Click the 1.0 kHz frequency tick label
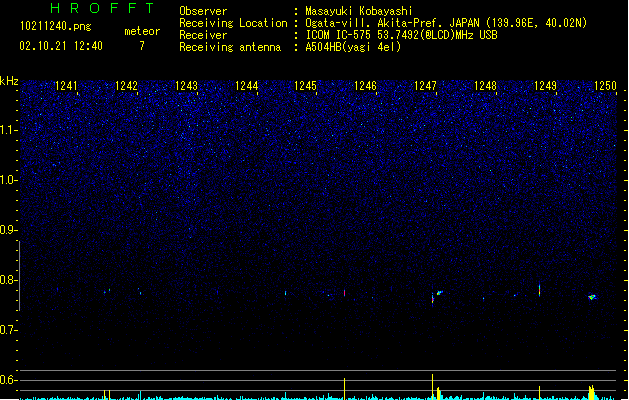 point(7,180)
